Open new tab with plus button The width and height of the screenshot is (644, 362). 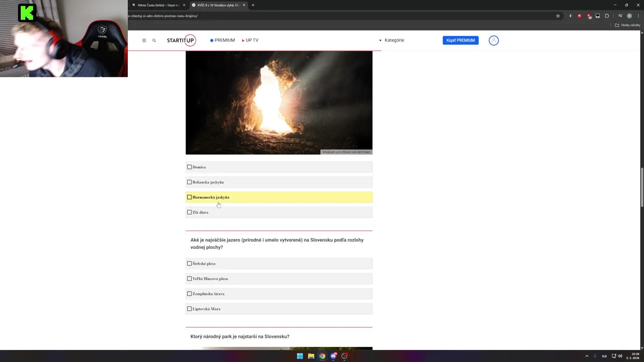tap(253, 5)
